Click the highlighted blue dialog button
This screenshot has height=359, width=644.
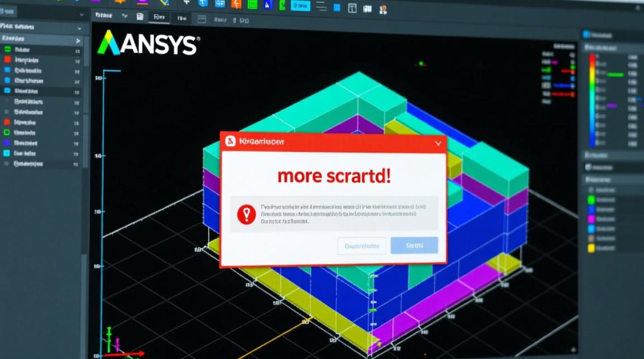[x=414, y=246]
